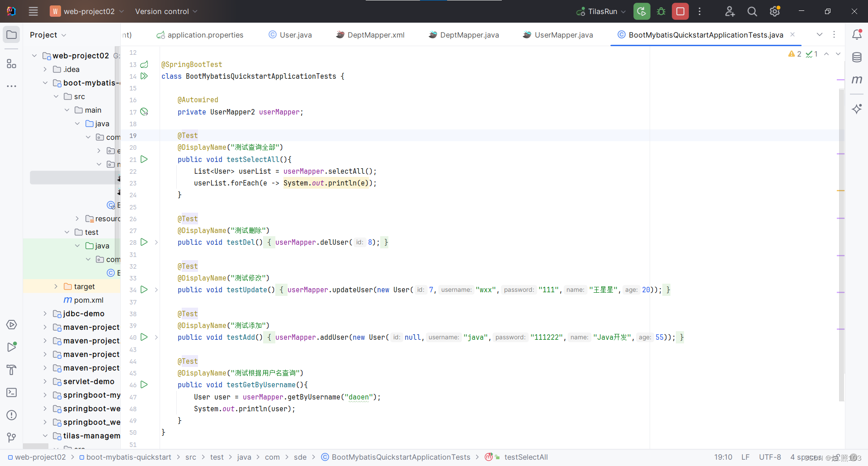Click the warnings count indicator

(795, 54)
